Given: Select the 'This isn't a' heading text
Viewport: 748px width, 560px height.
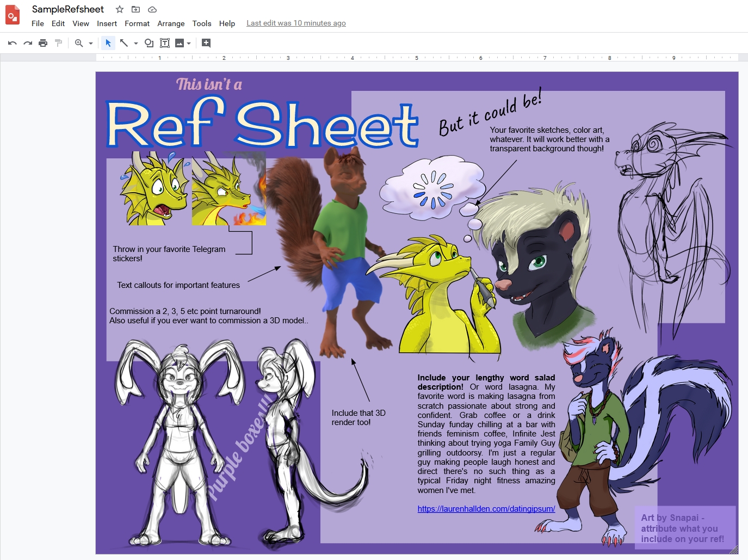Looking at the screenshot, I should [x=209, y=84].
